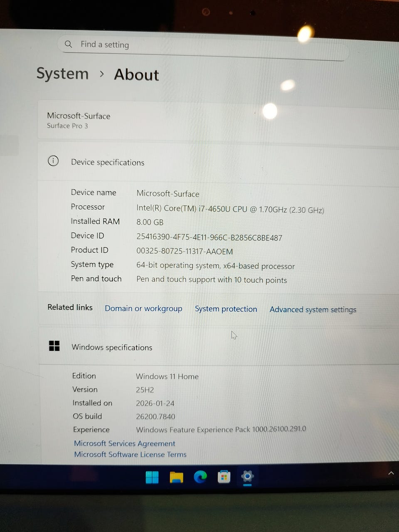The image size is (399, 532).
Task: Open the Start menu from the taskbar
Action: pos(152,477)
